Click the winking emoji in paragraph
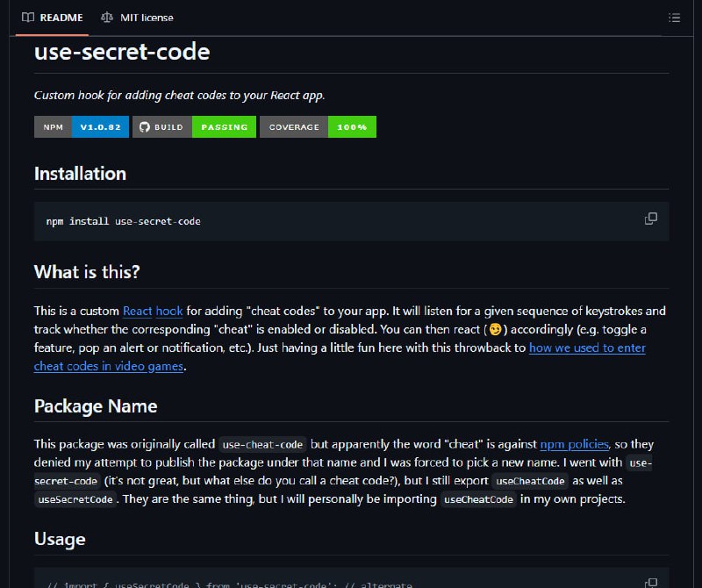This screenshot has height=588, width=702. [495, 330]
